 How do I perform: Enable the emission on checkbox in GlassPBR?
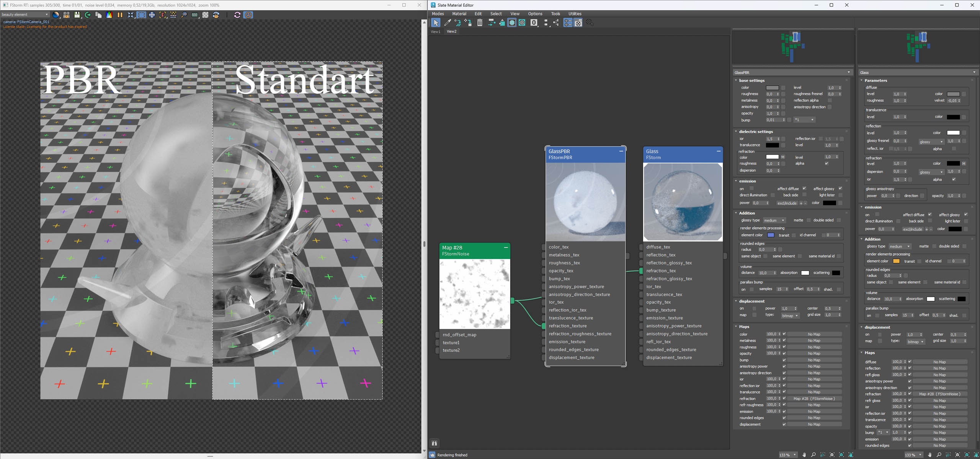[x=751, y=189]
